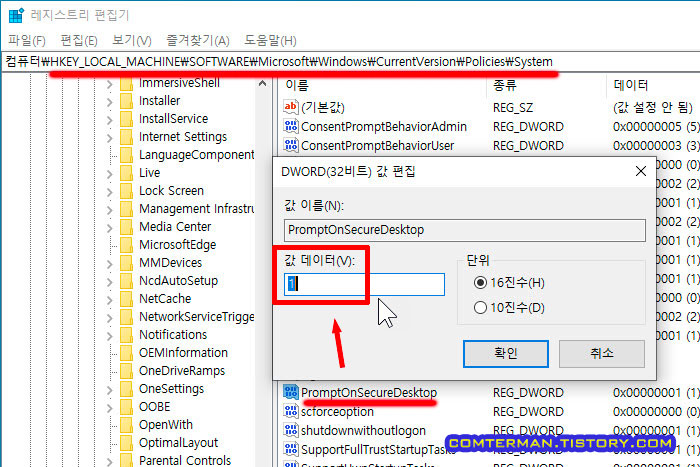Expand the Live tree node
The image size is (700, 467).
tap(109, 174)
